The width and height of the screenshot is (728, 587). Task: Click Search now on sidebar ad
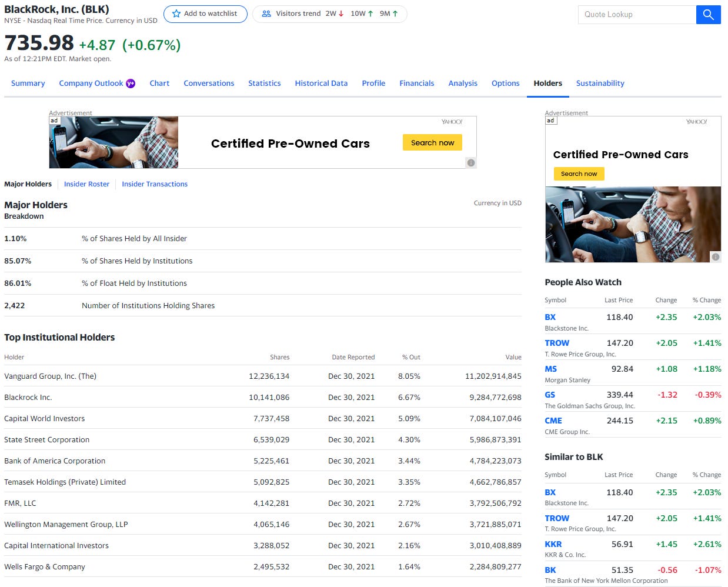(579, 174)
